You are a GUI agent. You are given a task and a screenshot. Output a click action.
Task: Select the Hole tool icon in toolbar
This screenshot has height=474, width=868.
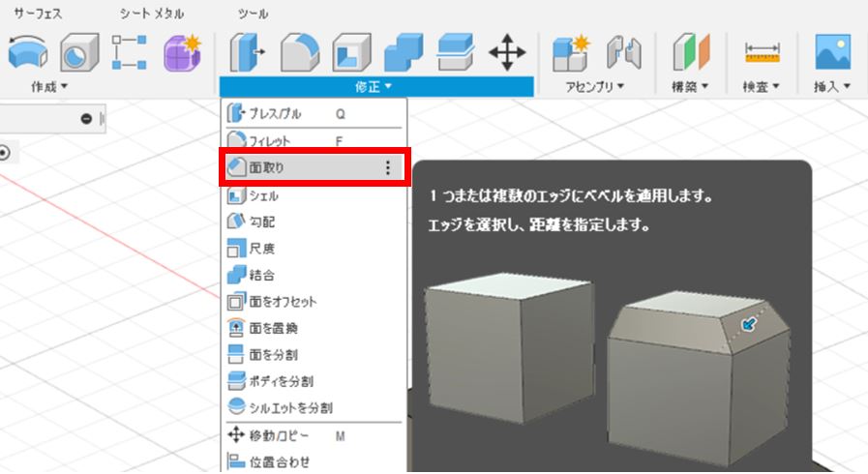(79, 52)
